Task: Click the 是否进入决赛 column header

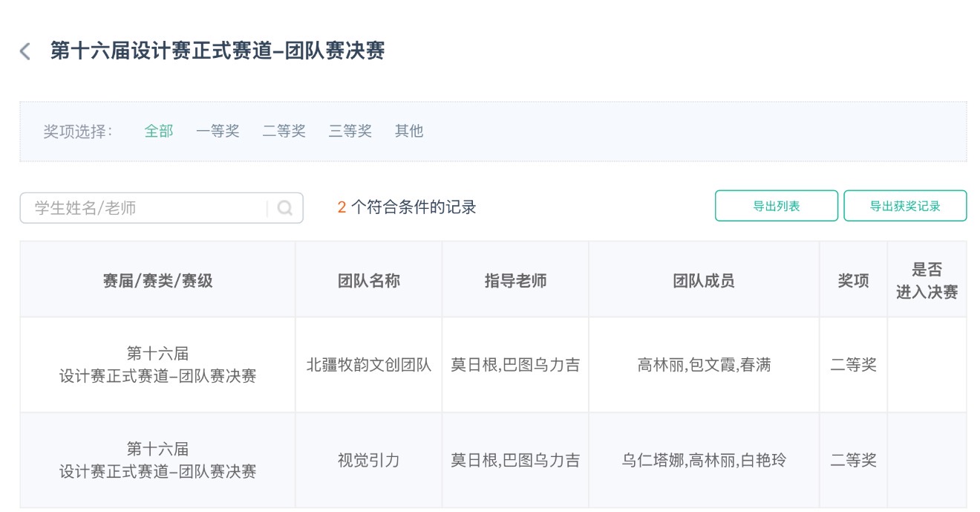Action: coord(927,280)
